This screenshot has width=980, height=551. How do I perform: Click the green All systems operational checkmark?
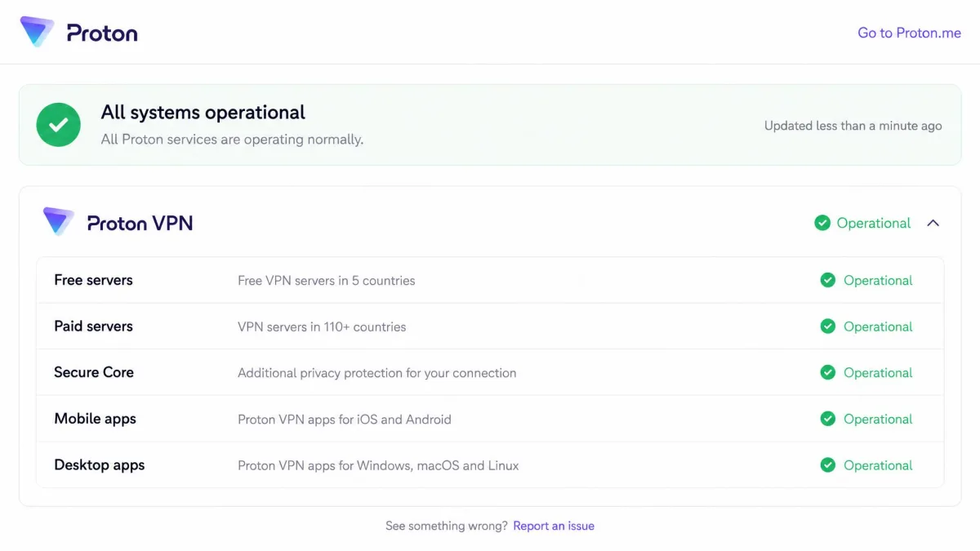click(59, 125)
